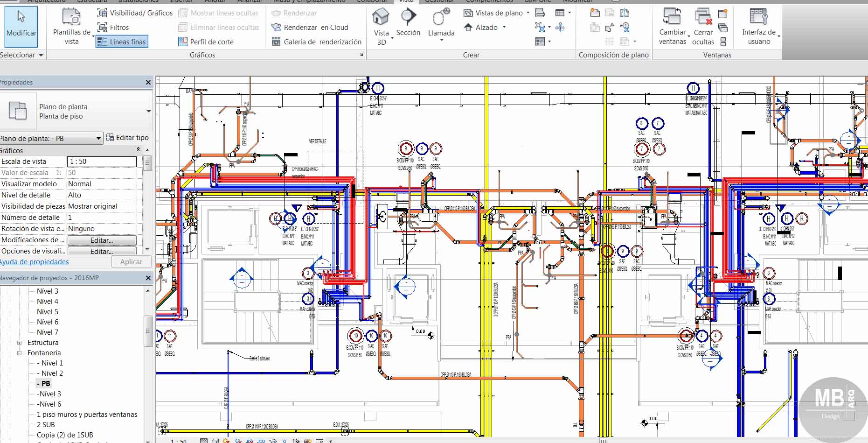Expand Vista 3D dropdown arrow
868x443 pixels.
click(x=392, y=39)
